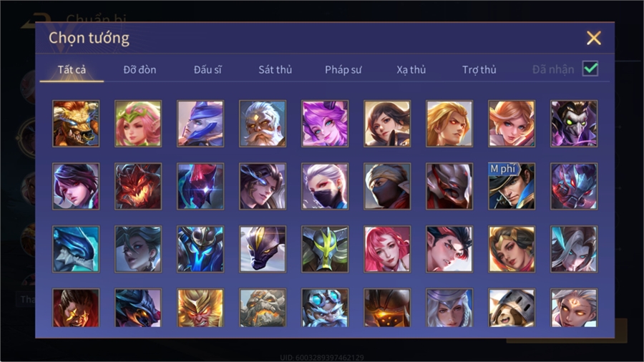Close the Chọn tướng dialog
This screenshot has height=362, width=644.
(594, 38)
